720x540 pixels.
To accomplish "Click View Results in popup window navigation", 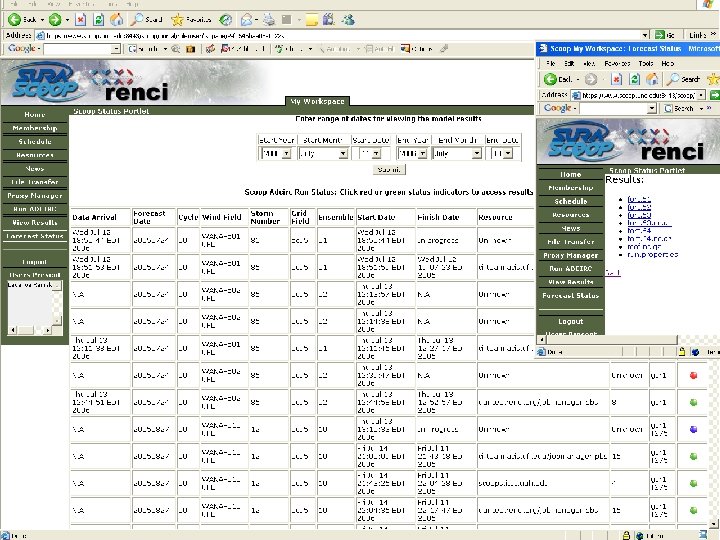I will pos(571,282).
